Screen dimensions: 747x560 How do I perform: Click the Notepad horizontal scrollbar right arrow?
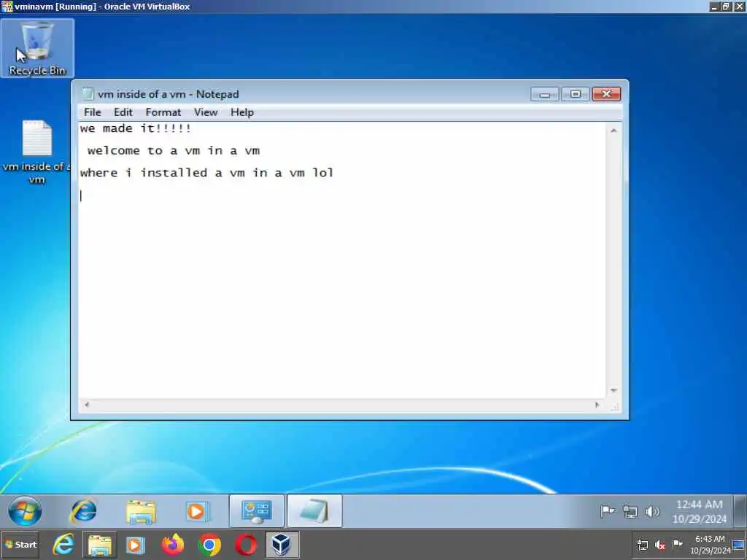(597, 405)
